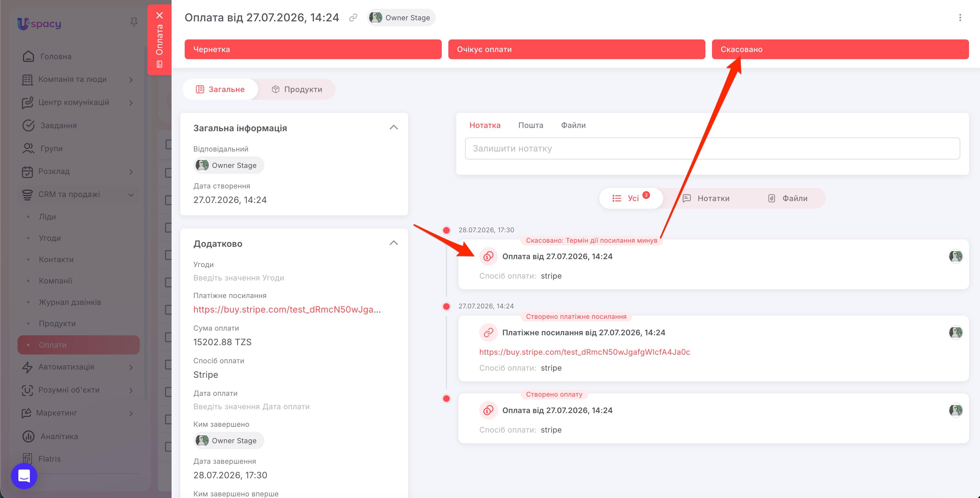Switch to the Загальне tab
The height and width of the screenshot is (498, 980).
(x=220, y=89)
